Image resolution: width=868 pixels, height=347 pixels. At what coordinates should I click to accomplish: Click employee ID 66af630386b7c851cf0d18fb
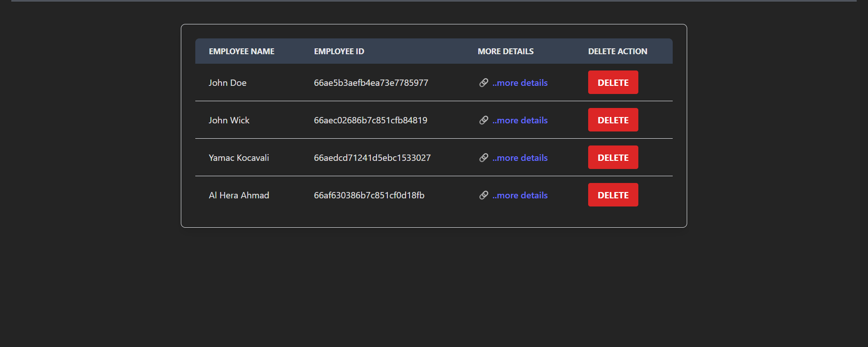(x=369, y=195)
